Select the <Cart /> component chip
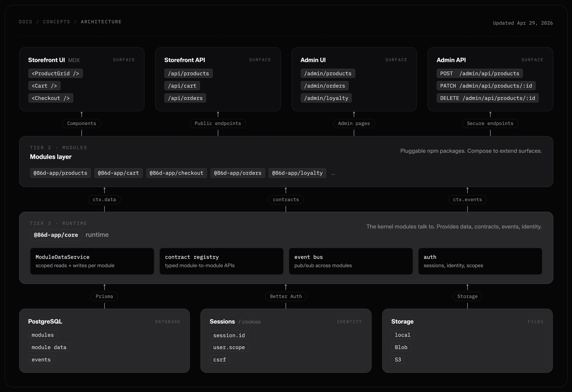 pyautogui.click(x=44, y=86)
